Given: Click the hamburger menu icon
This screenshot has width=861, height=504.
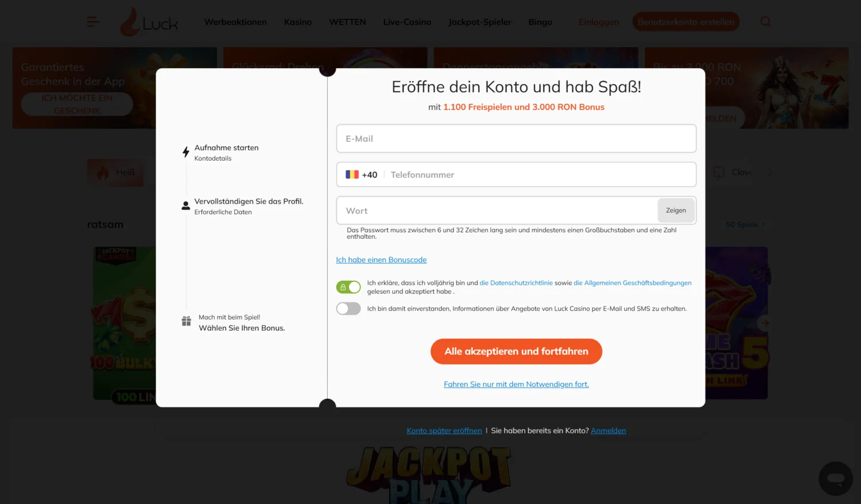Looking at the screenshot, I should [93, 22].
